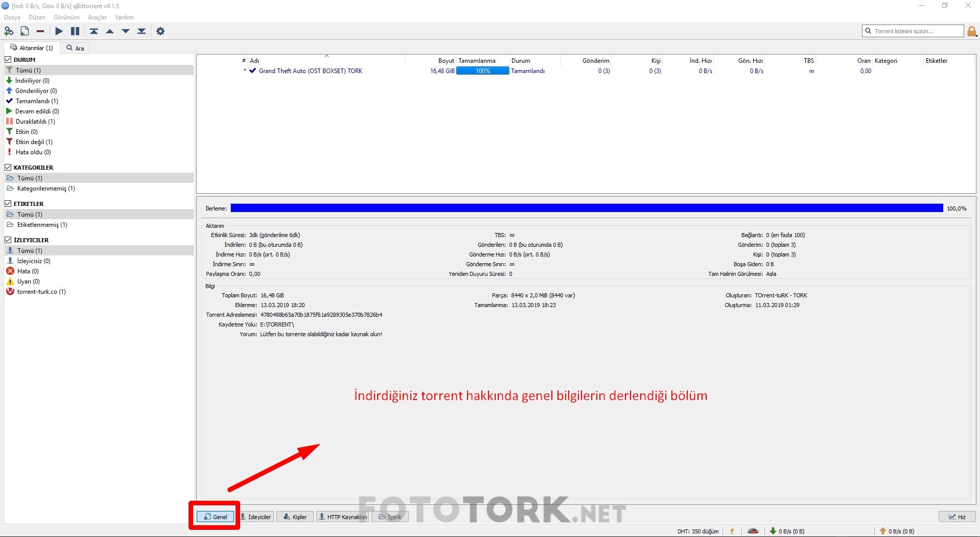Click the torrent list filter field
Image resolution: width=980 pixels, height=537 pixels.
[913, 31]
